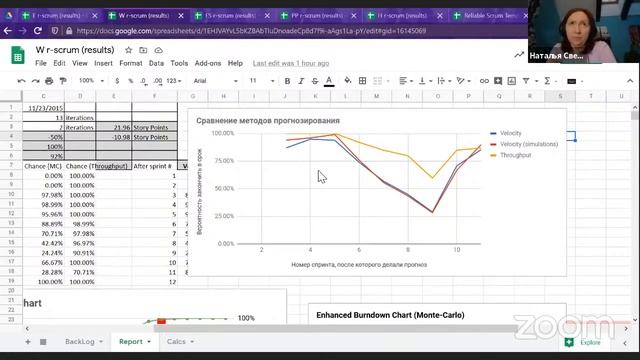The image size is (640, 360).
Task: Star the W r-scrum document
Action: coord(129,50)
